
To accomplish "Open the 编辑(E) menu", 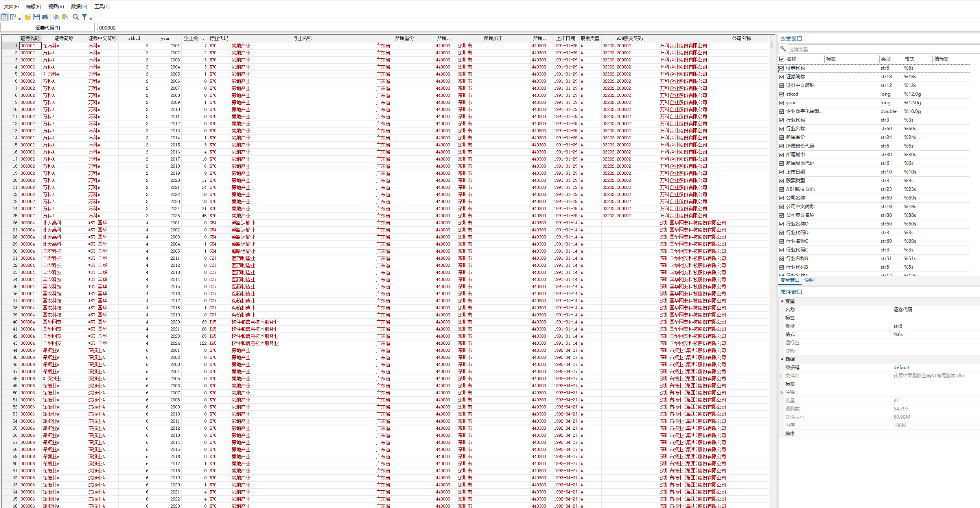I will pyautogui.click(x=33, y=6).
